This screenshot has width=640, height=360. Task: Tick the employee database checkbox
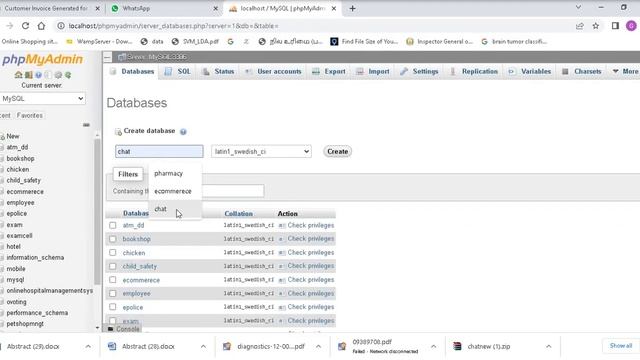click(113, 293)
